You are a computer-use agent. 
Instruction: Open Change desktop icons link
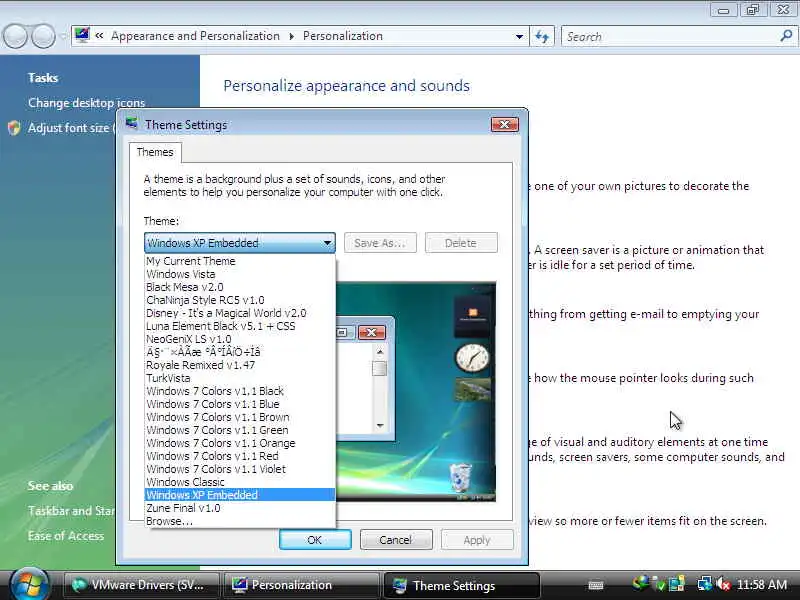point(87,103)
